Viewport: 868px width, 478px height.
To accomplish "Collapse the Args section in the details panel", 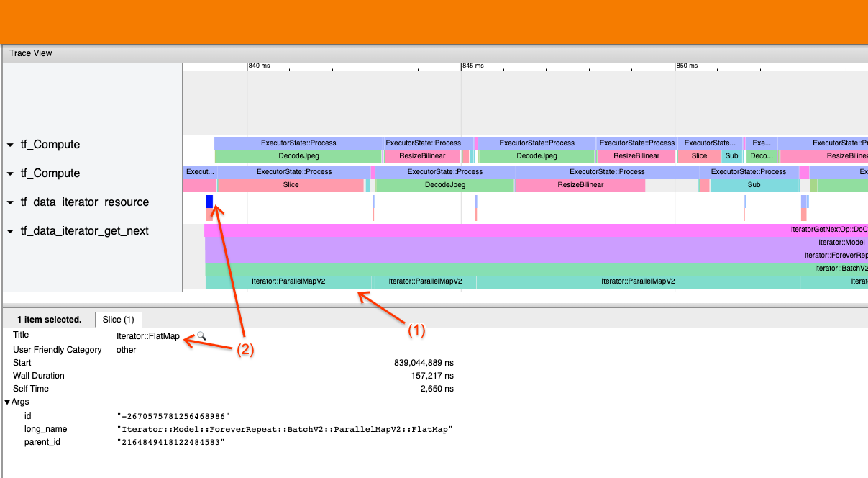I will pos(9,402).
